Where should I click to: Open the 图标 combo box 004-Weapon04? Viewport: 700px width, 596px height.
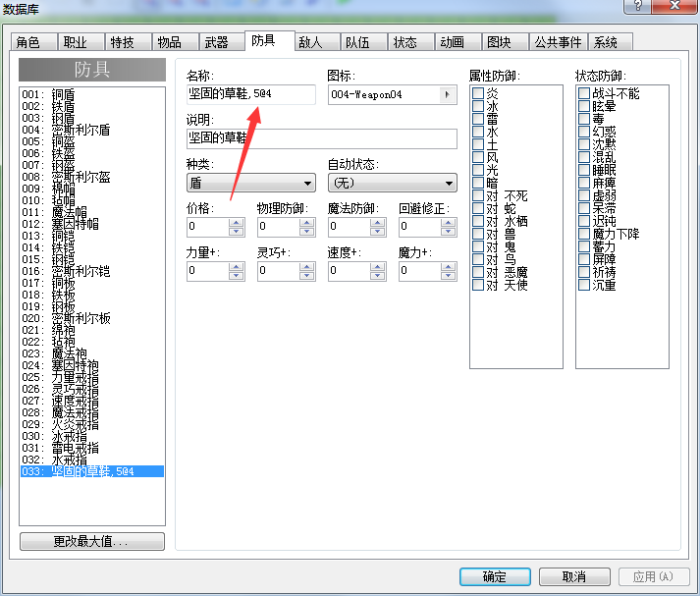tap(393, 94)
